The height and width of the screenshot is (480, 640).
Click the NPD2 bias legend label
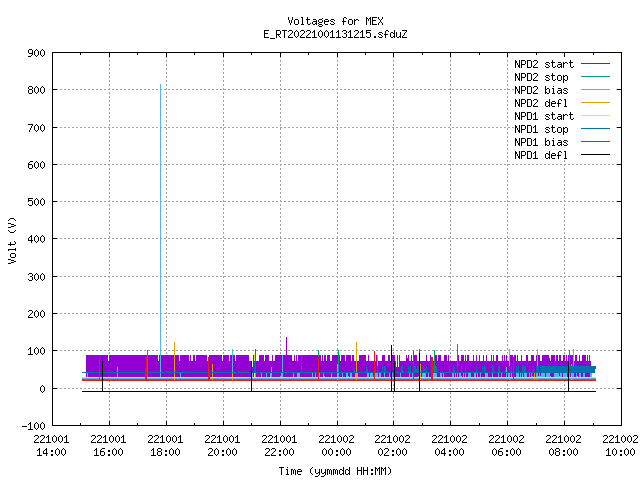point(541,90)
